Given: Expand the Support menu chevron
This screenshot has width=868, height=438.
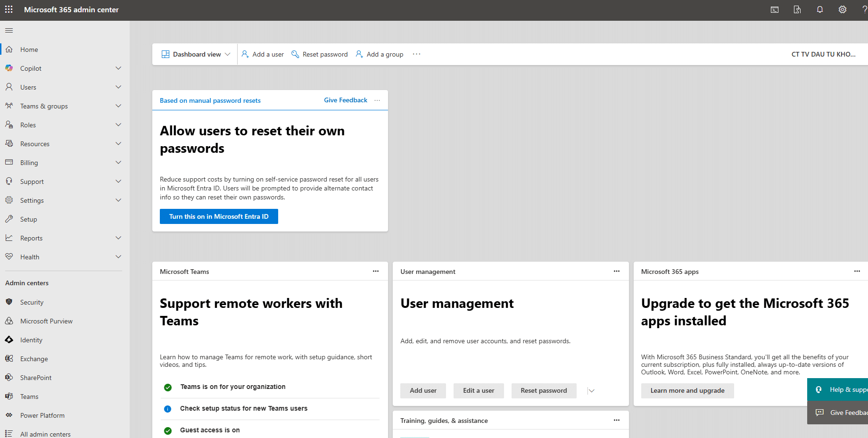Looking at the screenshot, I should click(118, 182).
